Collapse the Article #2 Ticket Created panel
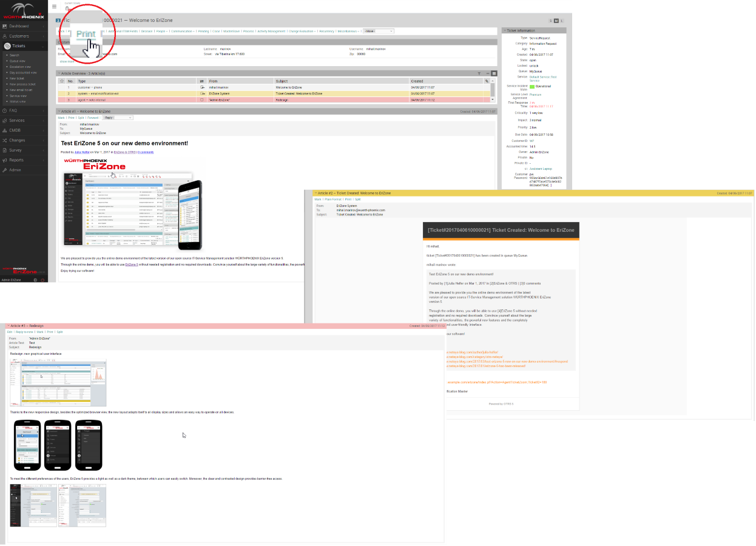The height and width of the screenshot is (546, 756). click(316, 193)
